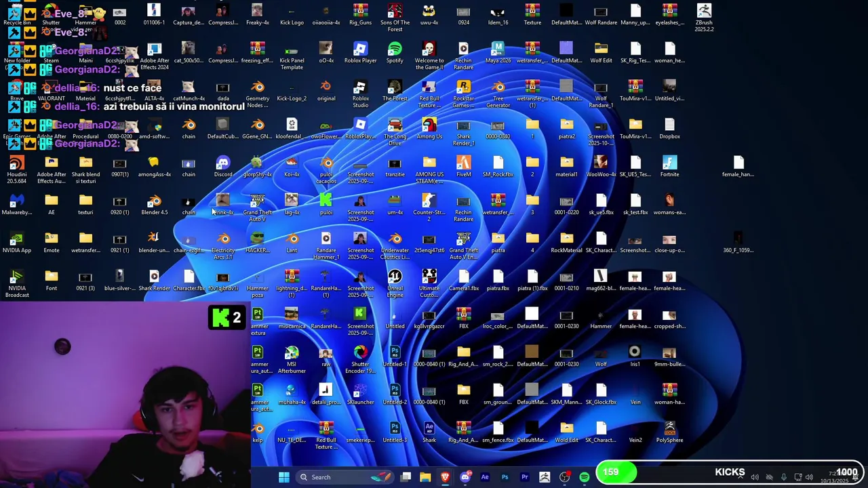Select the Wolf Edit folder

click(601, 53)
